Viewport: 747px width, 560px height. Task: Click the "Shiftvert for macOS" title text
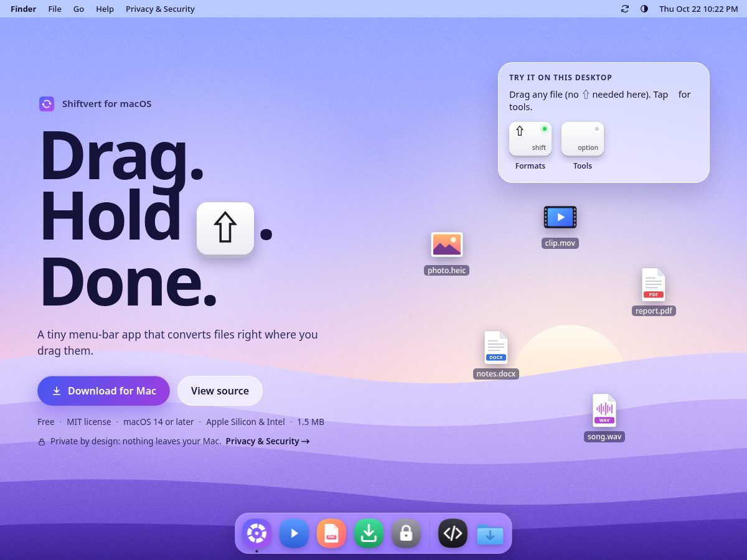click(107, 104)
